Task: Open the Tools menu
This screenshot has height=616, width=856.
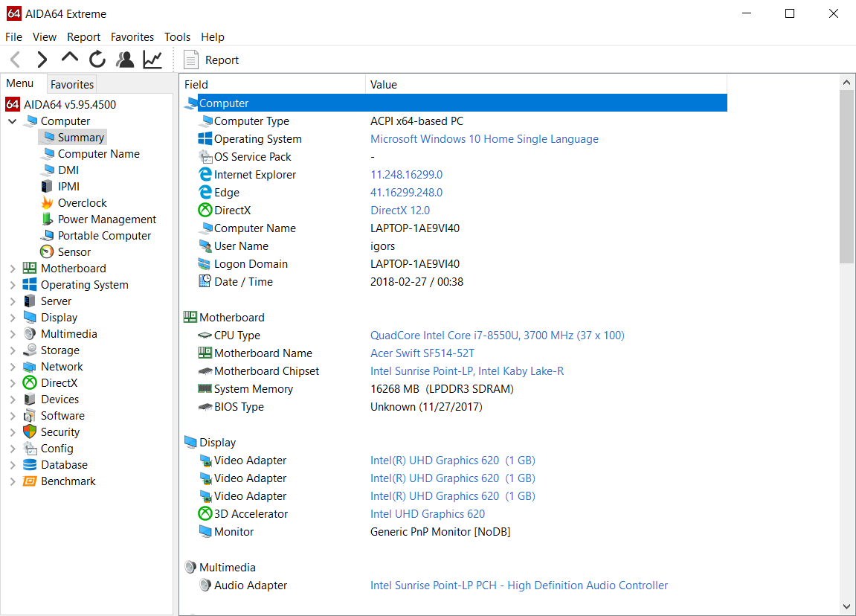Action: (x=178, y=37)
